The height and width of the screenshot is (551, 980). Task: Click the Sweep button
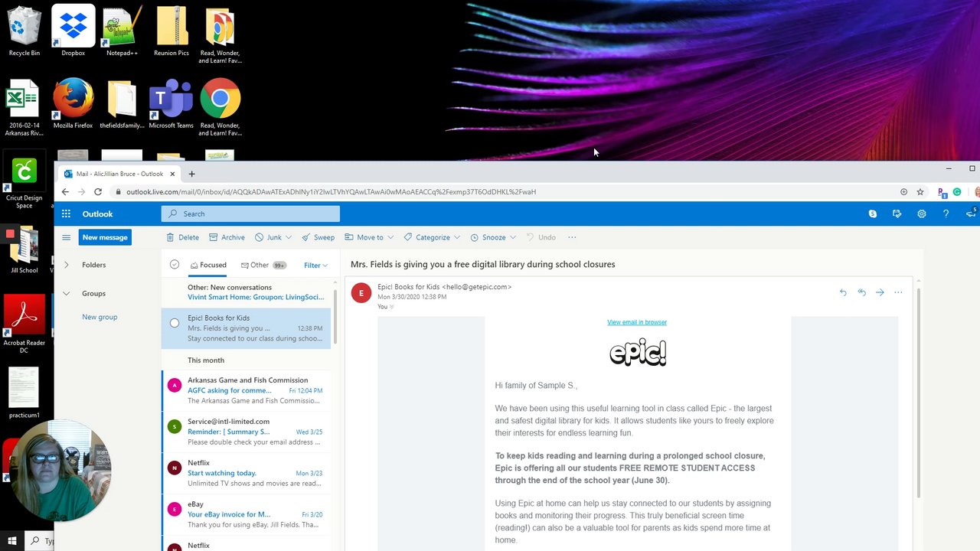pos(318,237)
